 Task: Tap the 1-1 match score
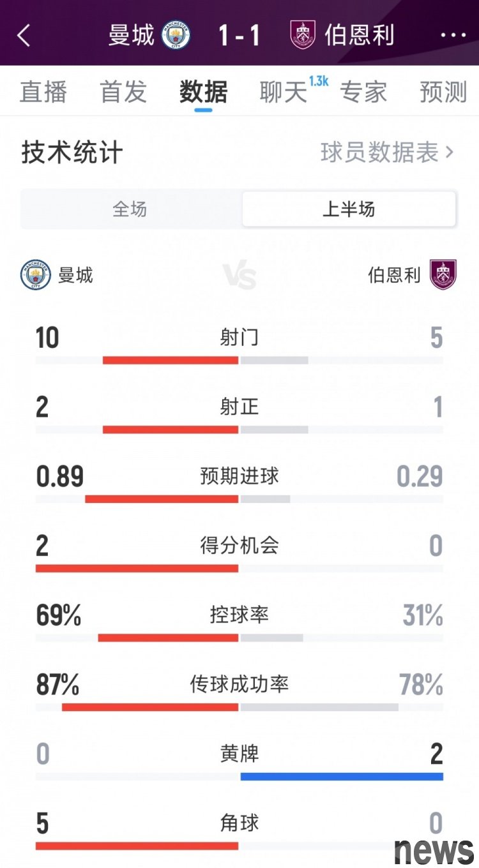(x=240, y=36)
